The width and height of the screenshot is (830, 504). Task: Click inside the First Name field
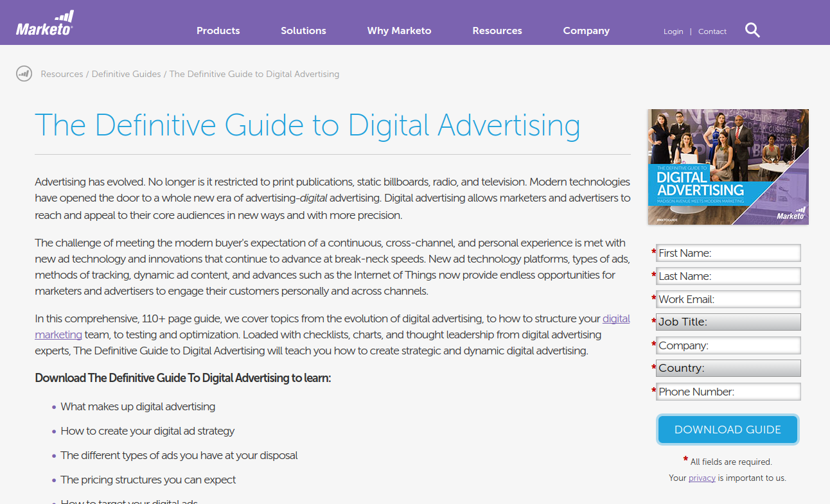point(728,252)
